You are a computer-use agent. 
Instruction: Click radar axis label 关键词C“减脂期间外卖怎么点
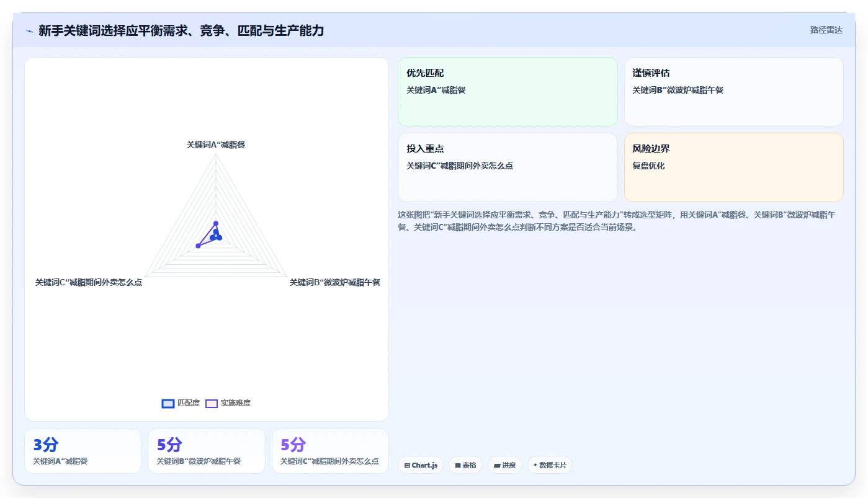[89, 282]
